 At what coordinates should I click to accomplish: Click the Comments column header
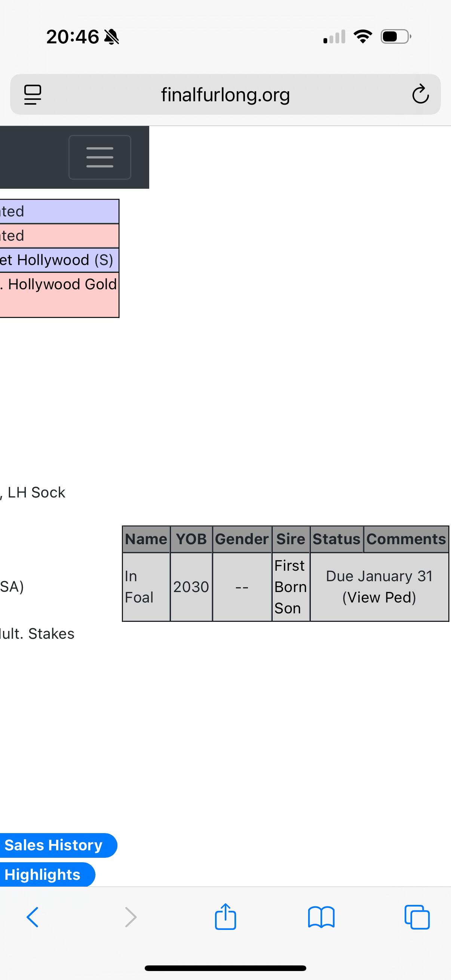coord(406,539)
